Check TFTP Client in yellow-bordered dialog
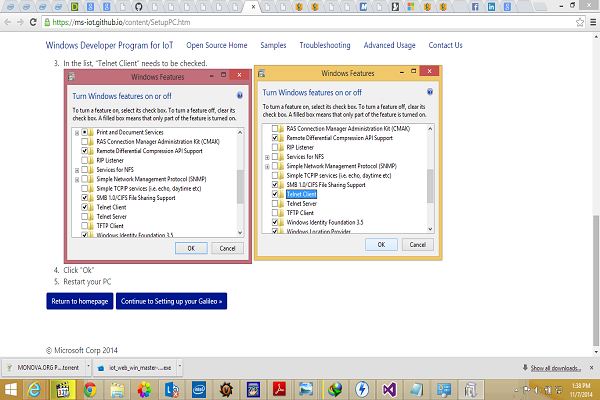Viewport: 600px width, 400px height. point(275,212)
